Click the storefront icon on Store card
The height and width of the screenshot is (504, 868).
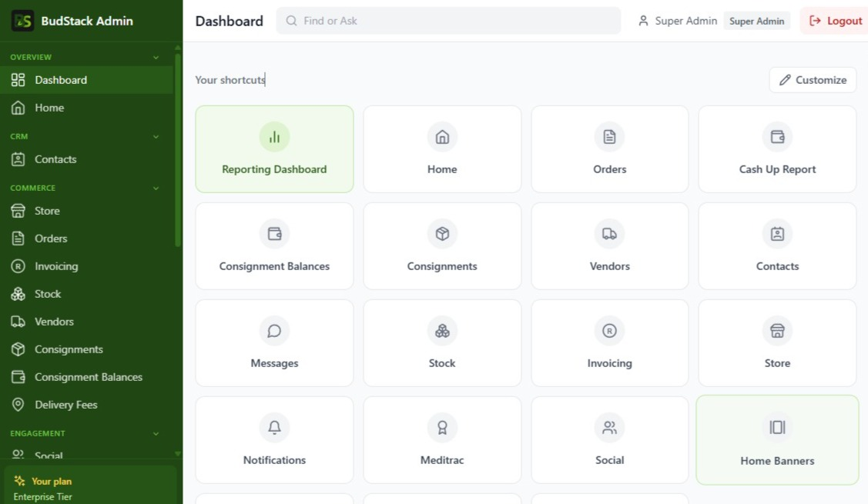(x=777, y=331)
